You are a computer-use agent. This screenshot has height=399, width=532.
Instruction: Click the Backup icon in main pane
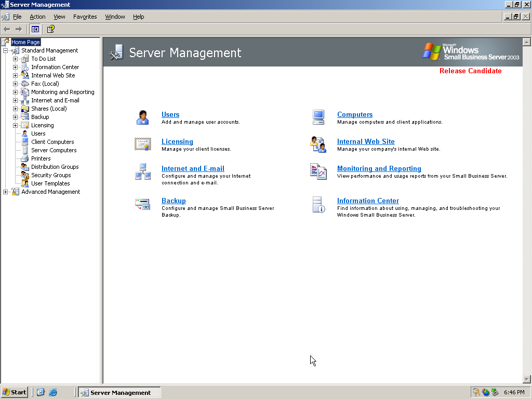[x=142, y=204]
